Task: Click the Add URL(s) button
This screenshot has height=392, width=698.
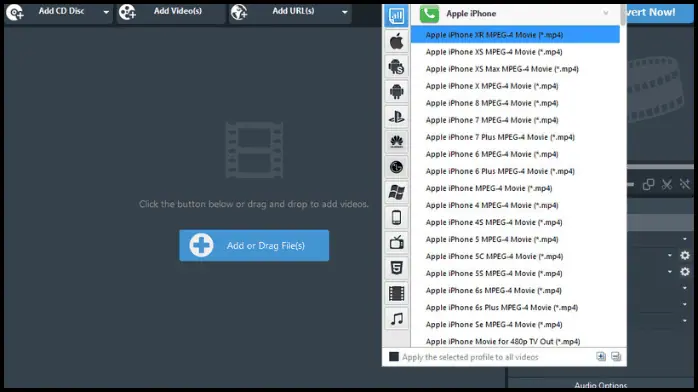Action: tap(290, 12)
